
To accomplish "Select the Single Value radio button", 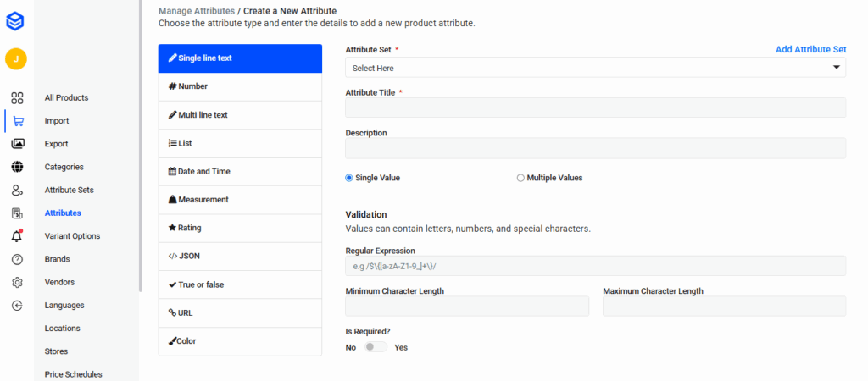I will click(x=349, y=178).
